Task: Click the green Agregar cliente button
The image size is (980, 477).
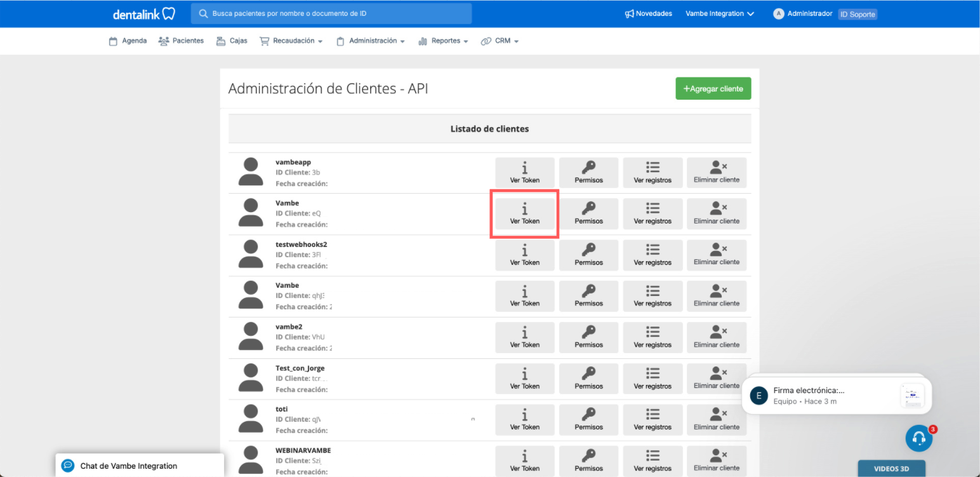Action: [x=713, y=89]
